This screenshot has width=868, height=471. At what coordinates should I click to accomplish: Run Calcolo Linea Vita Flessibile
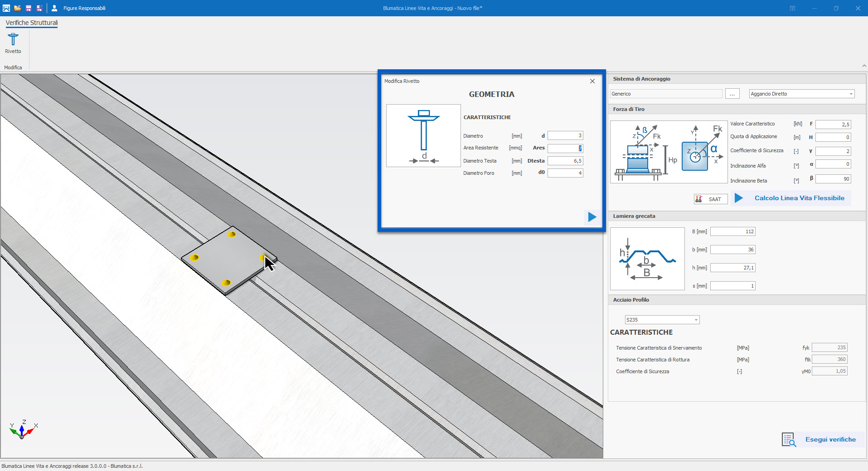790,198
